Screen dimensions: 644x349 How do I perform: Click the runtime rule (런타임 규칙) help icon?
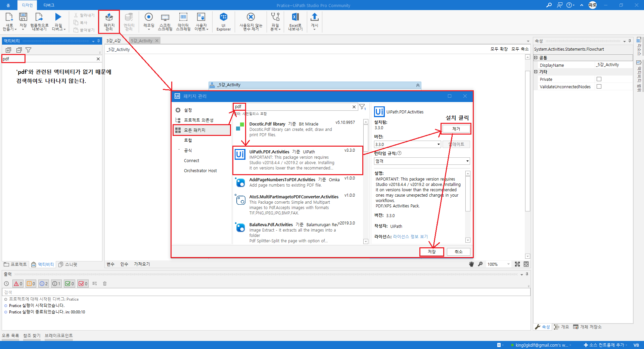click(x=399, y=153)
